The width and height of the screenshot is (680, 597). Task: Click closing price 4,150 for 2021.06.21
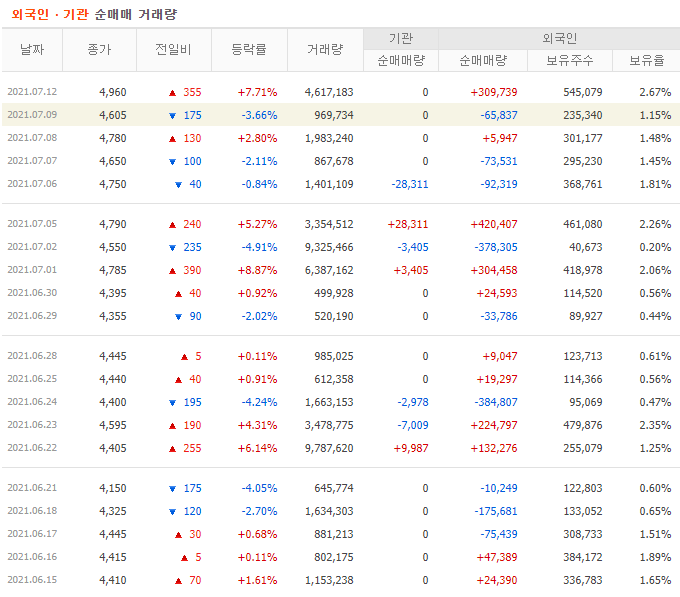pos(113,489)
